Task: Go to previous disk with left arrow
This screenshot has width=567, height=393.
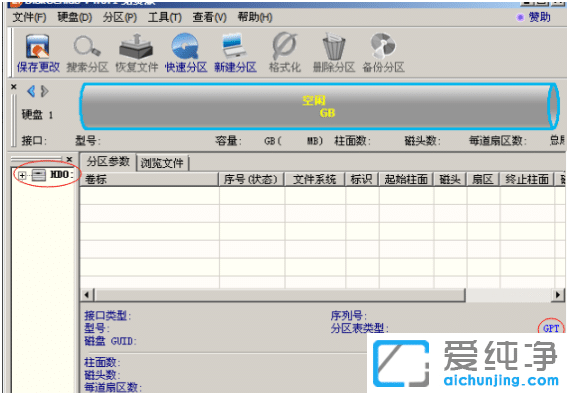Action: pos(31,91)
